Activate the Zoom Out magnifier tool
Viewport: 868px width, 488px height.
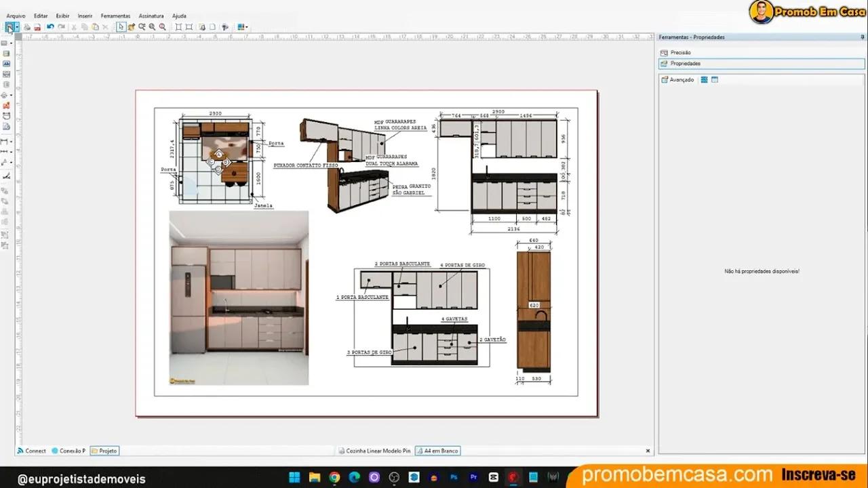tap(161, 27)
